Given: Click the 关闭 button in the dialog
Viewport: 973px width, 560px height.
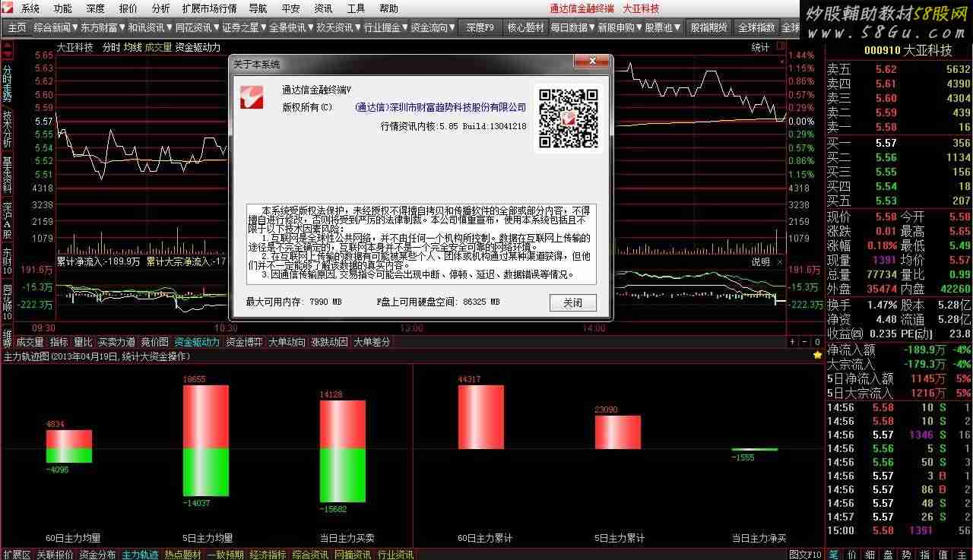Looking at the screenshot, I should click(x=572, y=302).
